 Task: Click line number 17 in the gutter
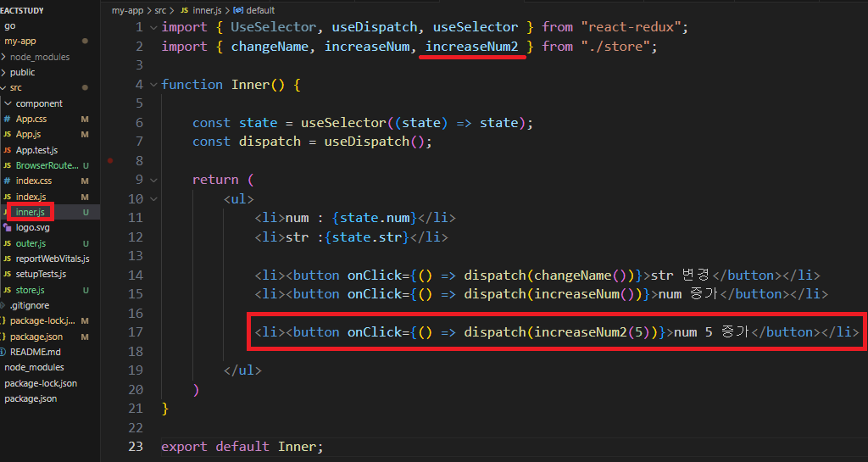pos(136,332)
